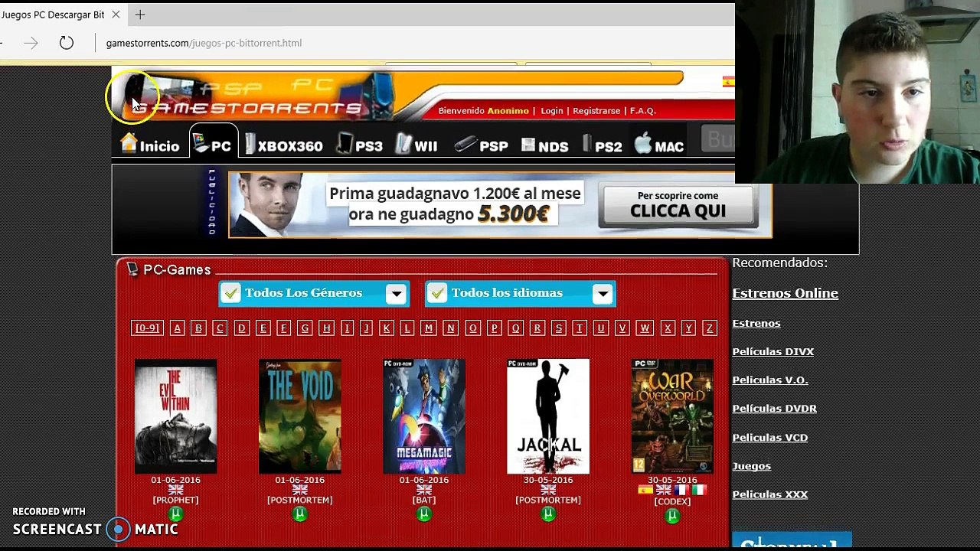Open the PS3 section tab
Screen dimensions: 980x551
point(360,145)
